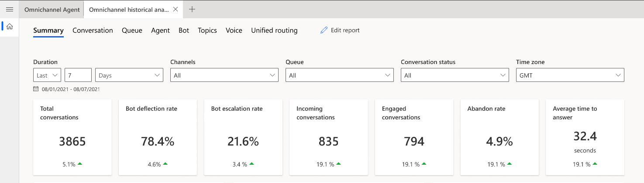Open the Voice report tab
The image size is (644, 183).
(x=234, y=30)
